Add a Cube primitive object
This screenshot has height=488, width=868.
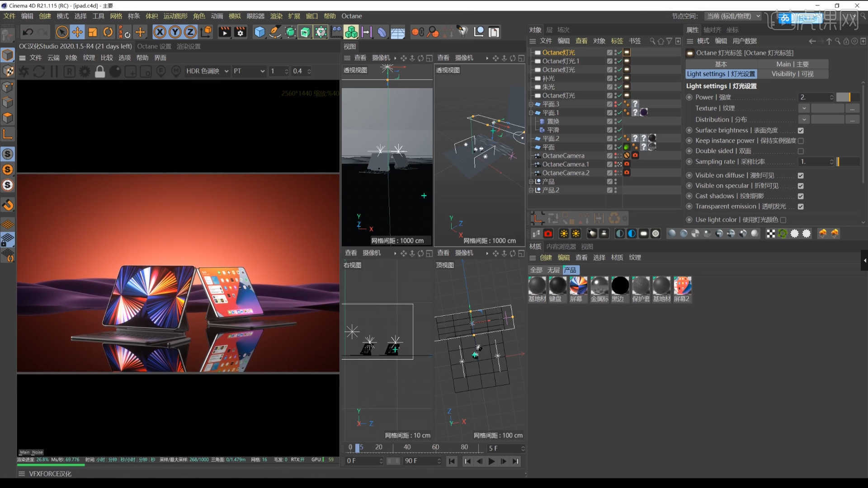pyautogui.click(x=259, y=32)
